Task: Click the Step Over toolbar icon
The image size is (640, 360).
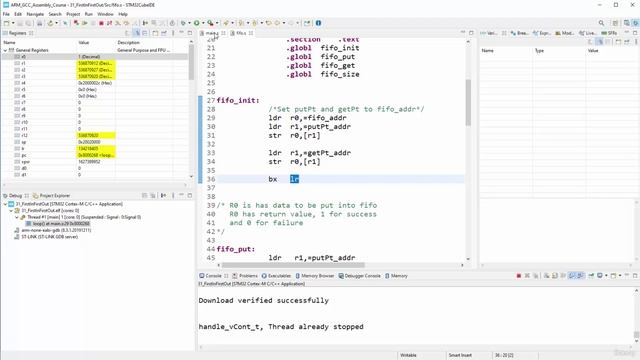Action: click(x=126, y=23)
